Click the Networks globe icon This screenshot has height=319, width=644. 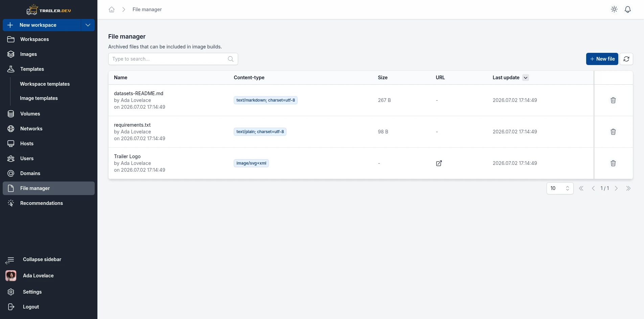[11, 129]
